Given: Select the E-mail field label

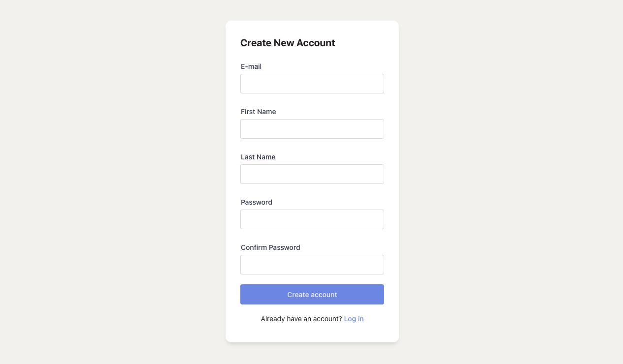Looking at the screenshot, I should click(251, 66).
